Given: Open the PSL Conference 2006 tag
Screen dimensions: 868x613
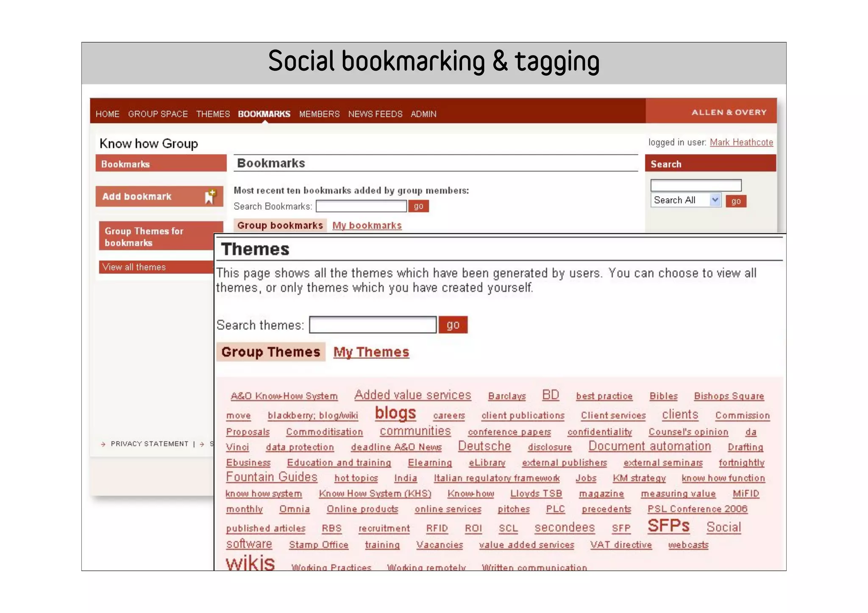Looking at the screenshot, I should (697, 509).
